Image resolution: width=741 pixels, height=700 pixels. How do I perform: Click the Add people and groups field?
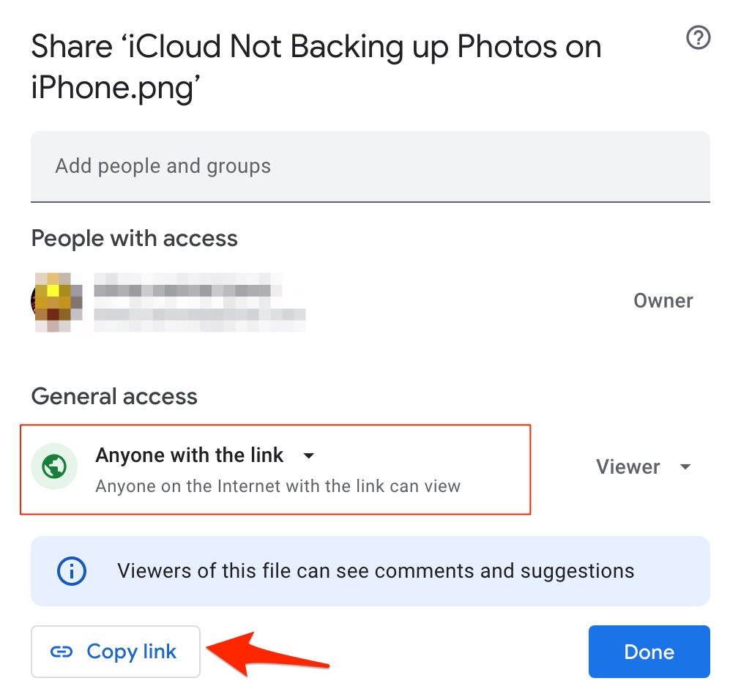[370, 166]
